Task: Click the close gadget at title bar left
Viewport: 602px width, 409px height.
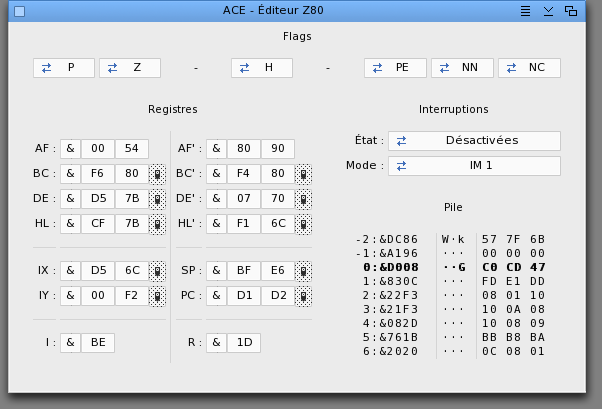Action: pyautogui.click(x=20, y=12)
